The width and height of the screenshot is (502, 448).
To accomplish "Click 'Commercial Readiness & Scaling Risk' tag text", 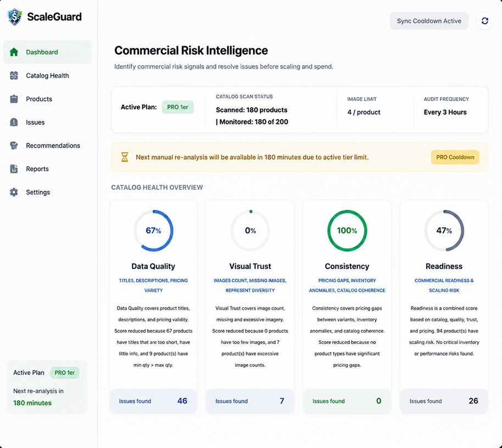I will pos(444,285).
